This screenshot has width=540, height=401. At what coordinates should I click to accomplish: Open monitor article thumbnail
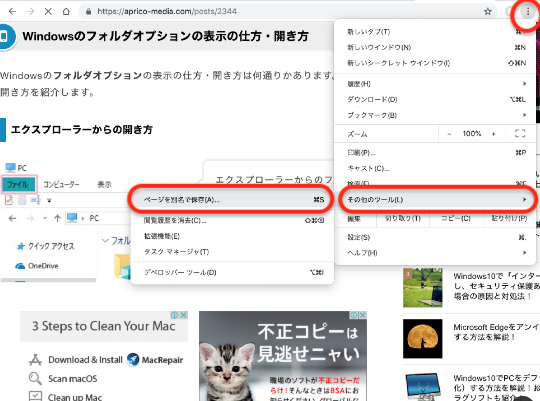pyautogui.click(x=423, y=387)
